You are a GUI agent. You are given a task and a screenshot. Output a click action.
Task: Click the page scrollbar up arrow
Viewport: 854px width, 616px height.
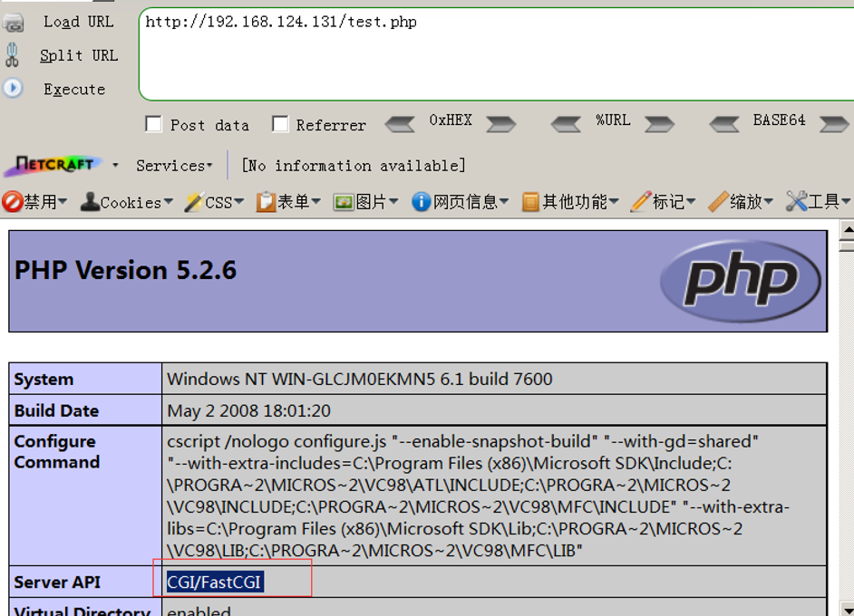coord(848,230)
